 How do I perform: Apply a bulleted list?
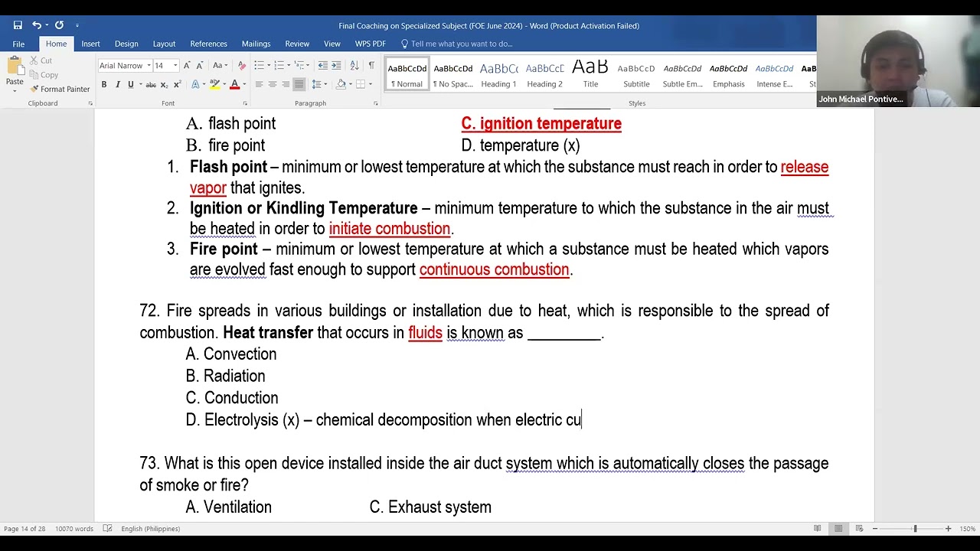[x=259, y=66]
